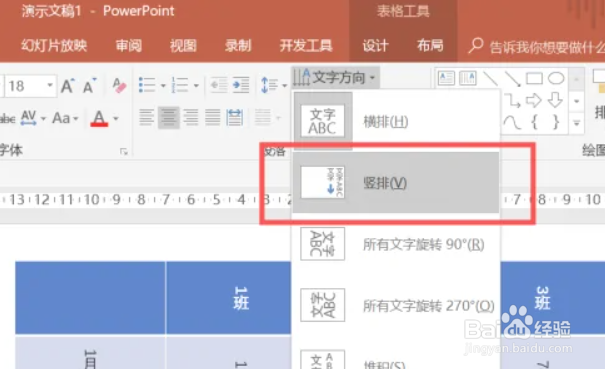605x369 pixels.
Task: Open the change case Aa menu
Action: 65,118
